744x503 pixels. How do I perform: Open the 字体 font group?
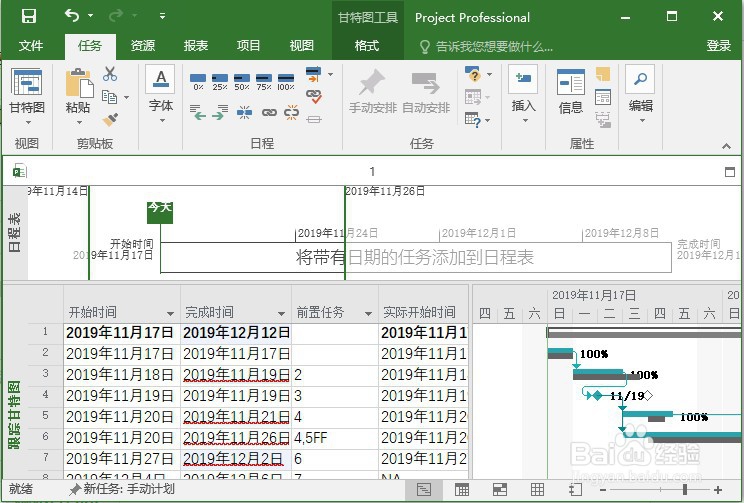pos(161,95)
